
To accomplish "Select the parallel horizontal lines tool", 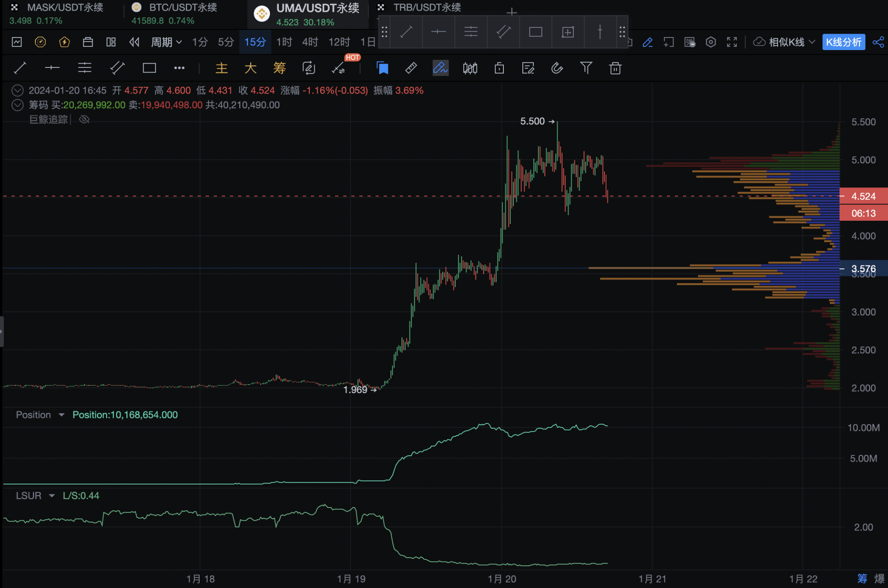I will pos(85,68).
